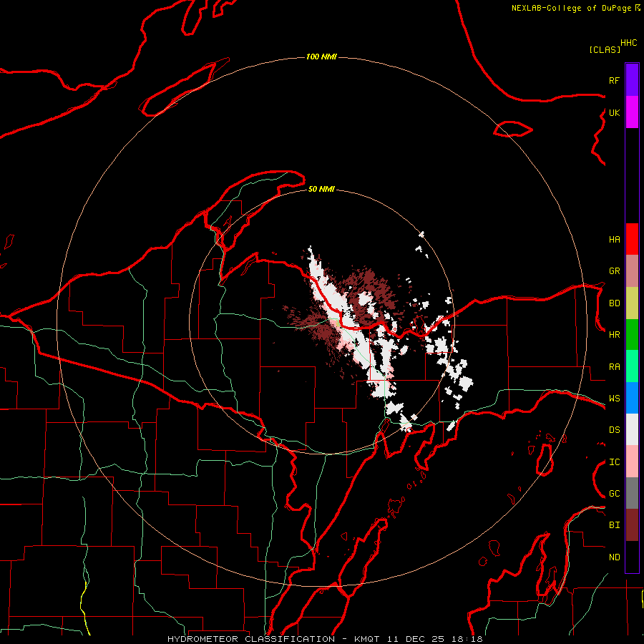644x644 pixels.
Task: Click the HA red legend swatch
Action: click(632, 239)
